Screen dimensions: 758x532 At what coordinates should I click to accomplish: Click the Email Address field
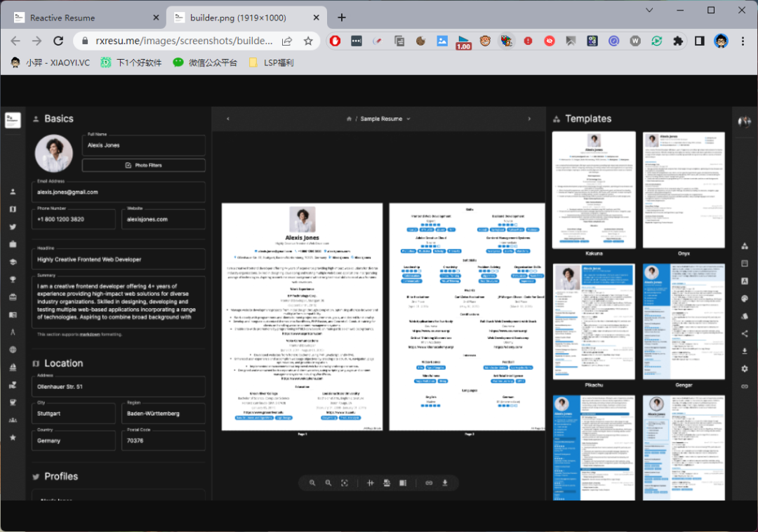point(119,192)
